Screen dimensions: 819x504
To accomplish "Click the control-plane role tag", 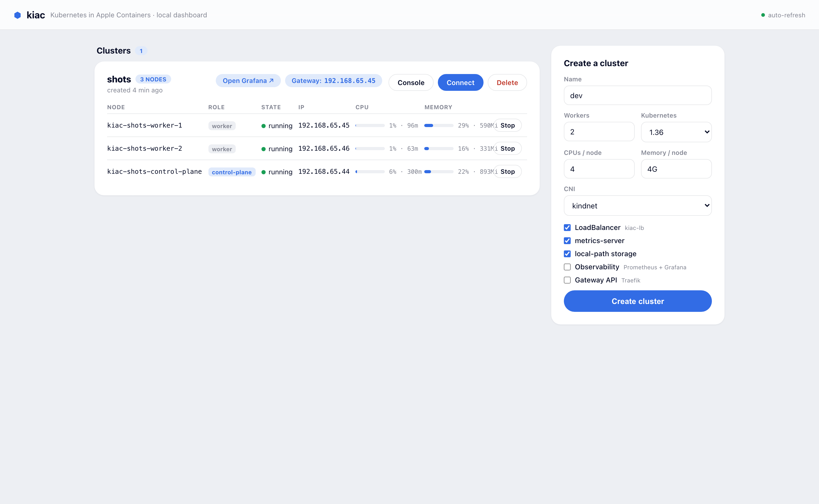I will point(232,172).
